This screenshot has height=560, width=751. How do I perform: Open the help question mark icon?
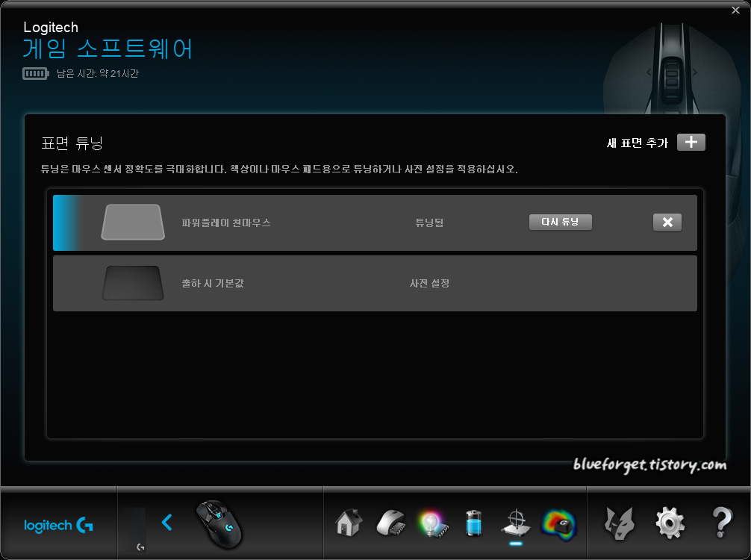[722, 523]
